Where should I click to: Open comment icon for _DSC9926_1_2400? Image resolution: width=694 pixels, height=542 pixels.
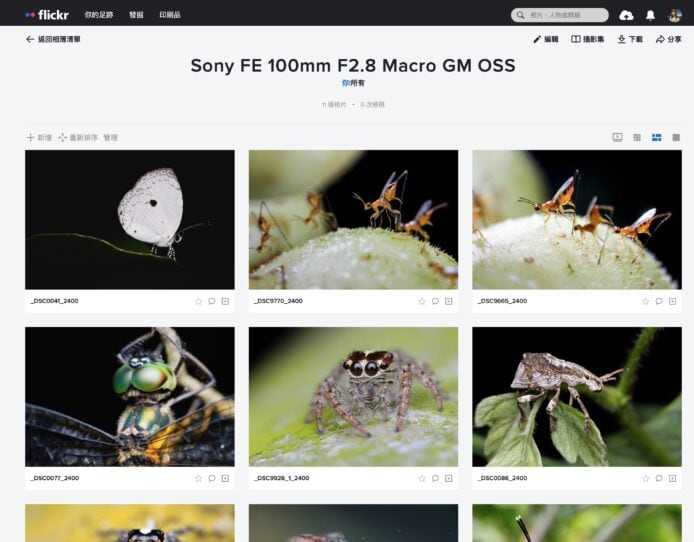pos(435,478)
